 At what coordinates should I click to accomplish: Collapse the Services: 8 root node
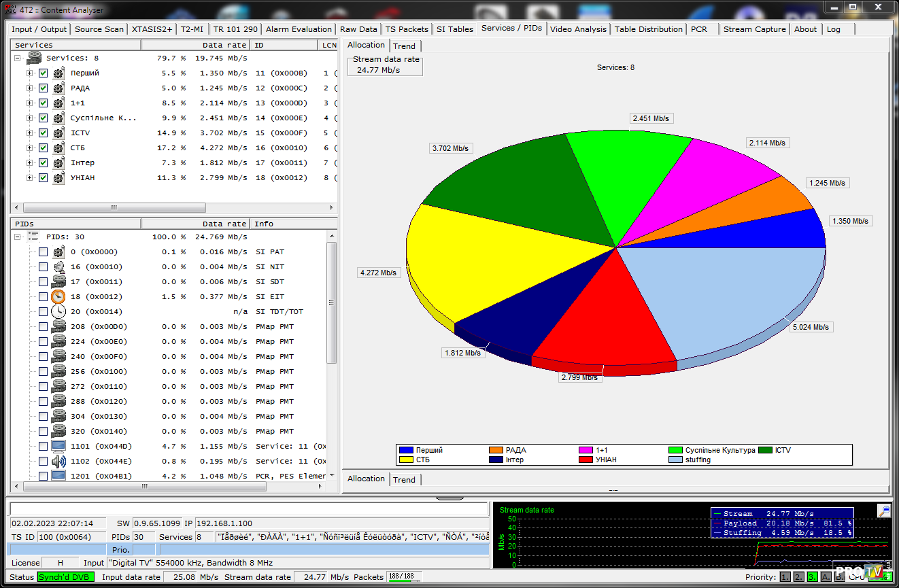(x=18, y=58)
